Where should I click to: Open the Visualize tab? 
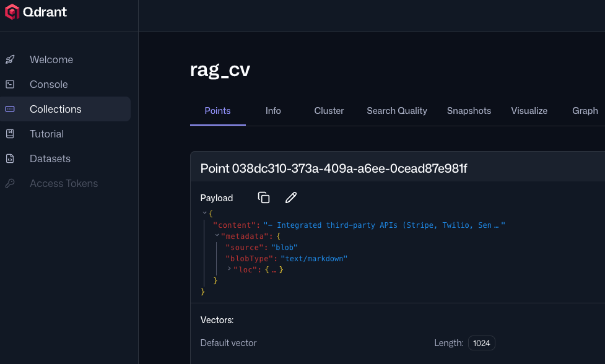pos(529,111)
